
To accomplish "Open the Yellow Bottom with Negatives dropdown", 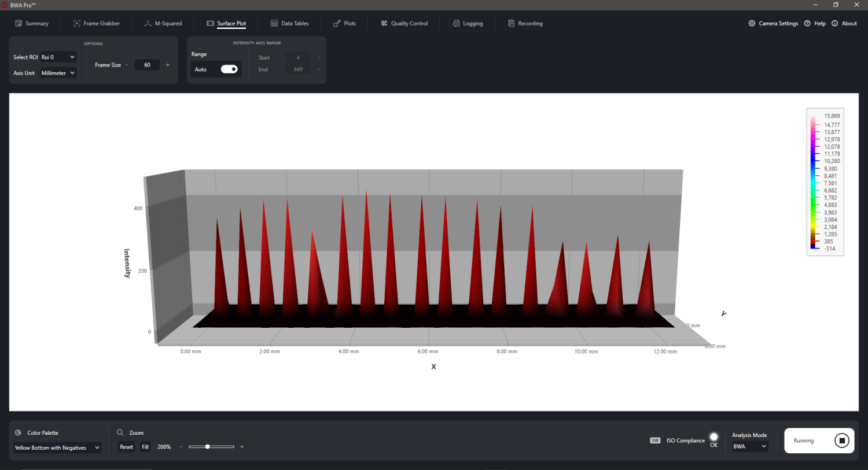I will coord(57,447).
